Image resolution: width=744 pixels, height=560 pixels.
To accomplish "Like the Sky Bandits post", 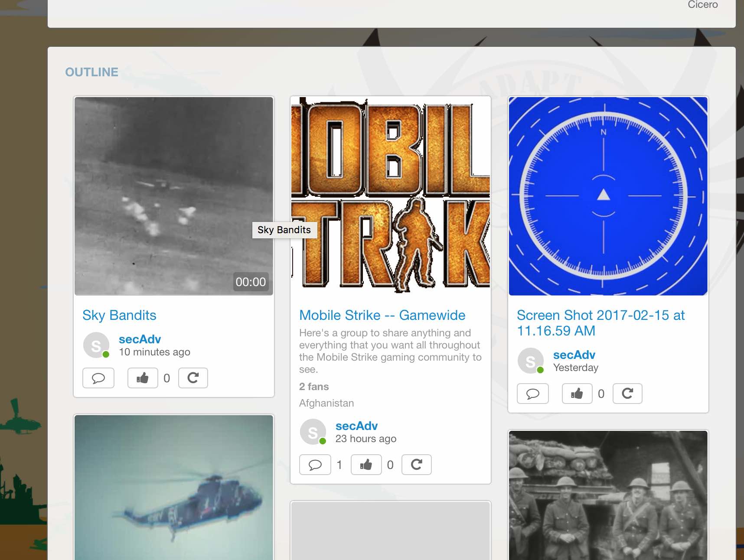I will pos(143,378).
